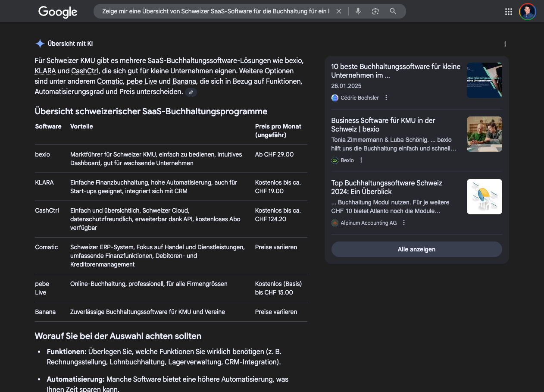Click 'Online-Buchhaltung, professionell' description cell
Screen dimensions: 544x392
pyautogui.click(x=149, y=284)
